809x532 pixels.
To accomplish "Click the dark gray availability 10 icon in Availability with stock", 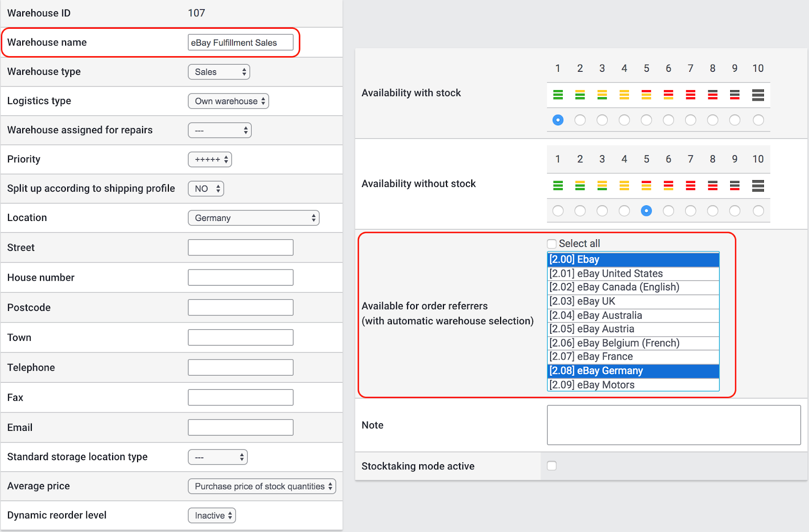I will tap(758, 95).
